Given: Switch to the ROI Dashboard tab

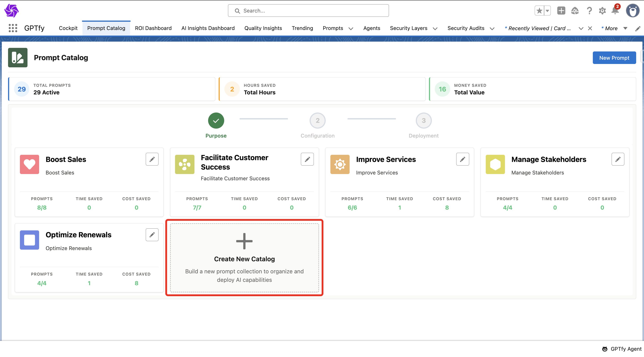Looking at the screenshot, I should [x=153, y=28].
